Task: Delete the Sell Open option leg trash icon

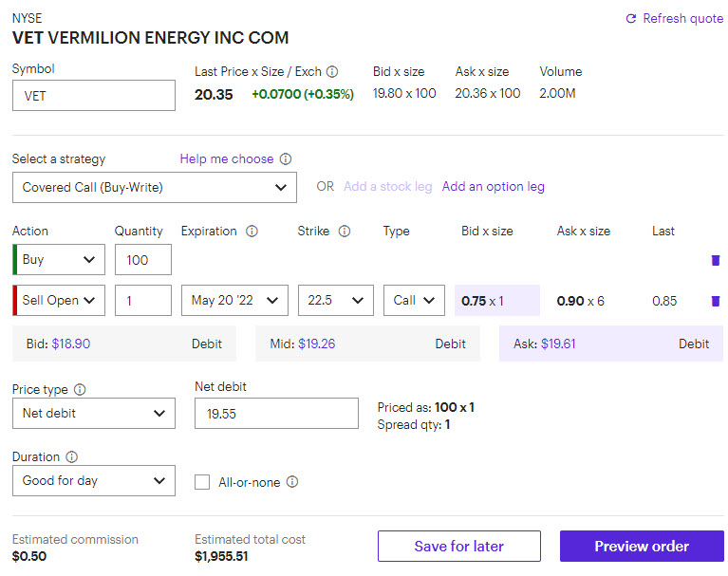Action: 716,301
